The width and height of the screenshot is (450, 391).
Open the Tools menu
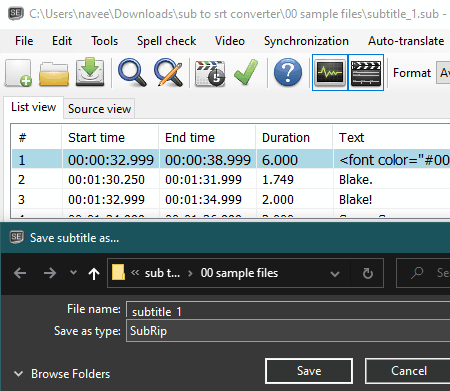click(x=105, y=41)
